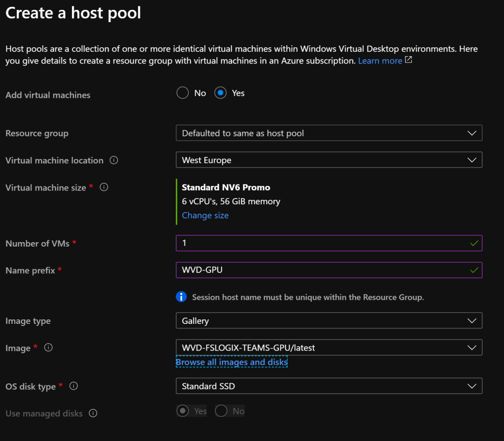Open the Learn more link
Image resolution: width=504 pixels, height=441 pixels.
point(380,61)
